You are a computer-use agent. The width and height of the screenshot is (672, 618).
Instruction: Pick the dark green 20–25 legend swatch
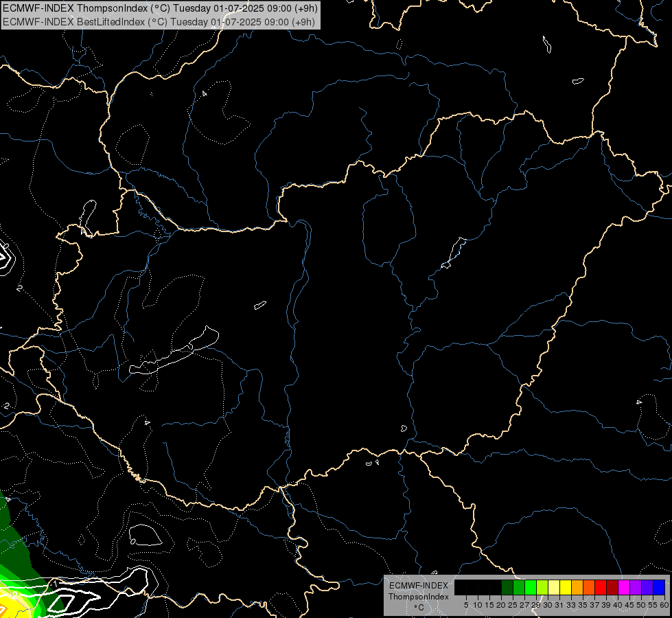507,587
